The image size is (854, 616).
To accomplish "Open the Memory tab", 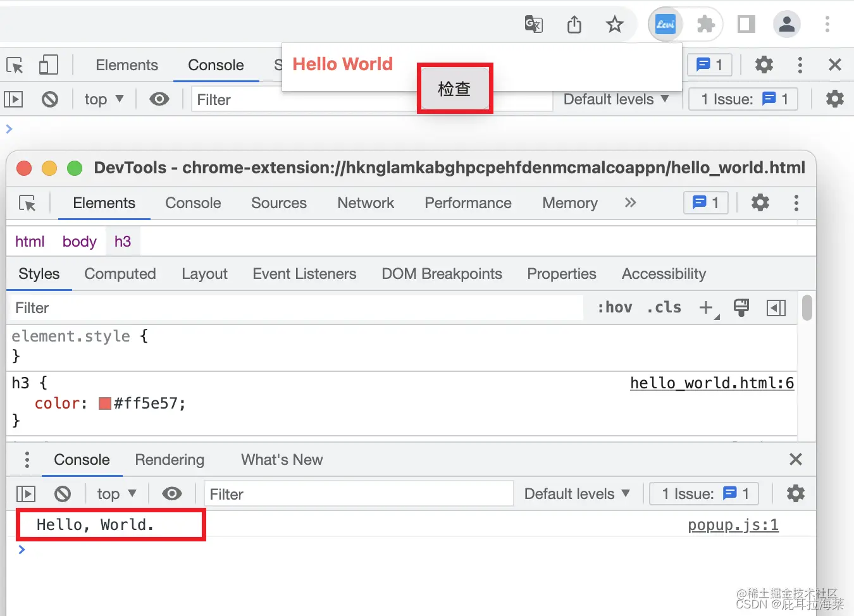I will 570,203.
